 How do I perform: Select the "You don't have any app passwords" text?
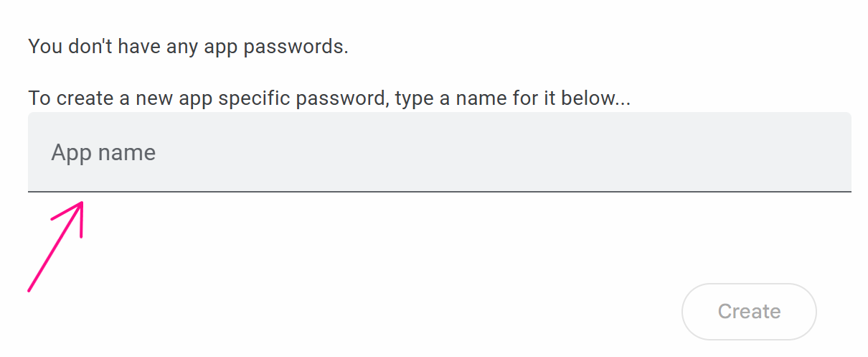coord(188,47)
